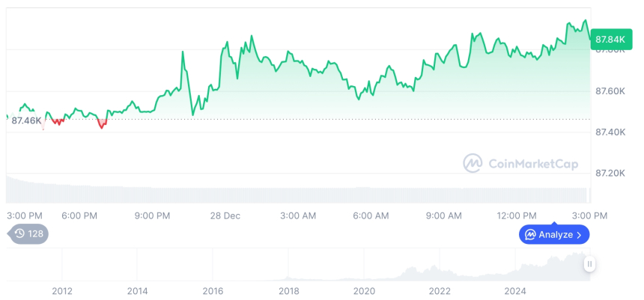Jump to 2018 on the history timeline

(x=288, y=290)
